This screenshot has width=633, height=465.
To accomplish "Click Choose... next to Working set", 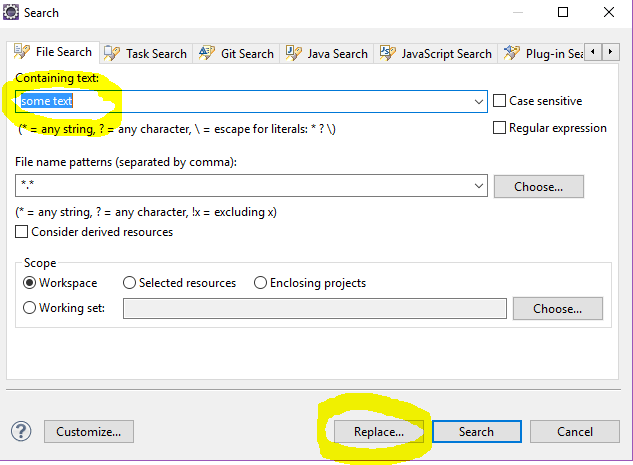I will pyautogui.click(x=558, y=308).
